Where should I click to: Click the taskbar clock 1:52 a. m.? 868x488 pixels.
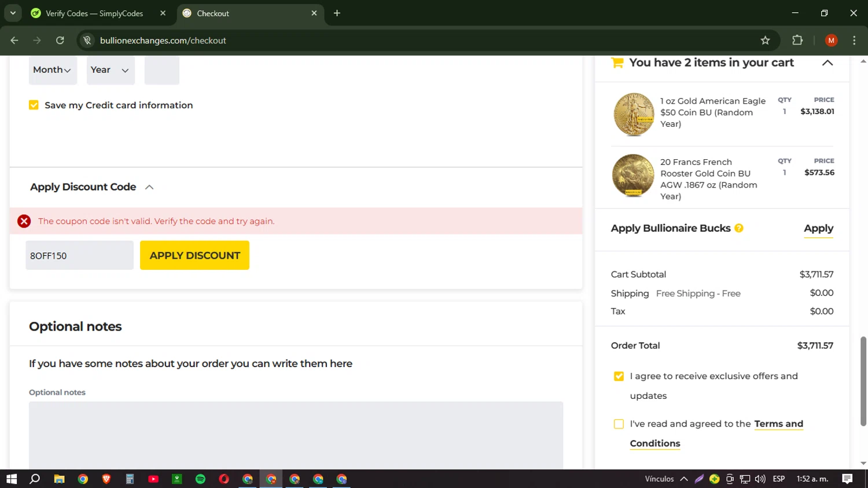coord(812,479)
